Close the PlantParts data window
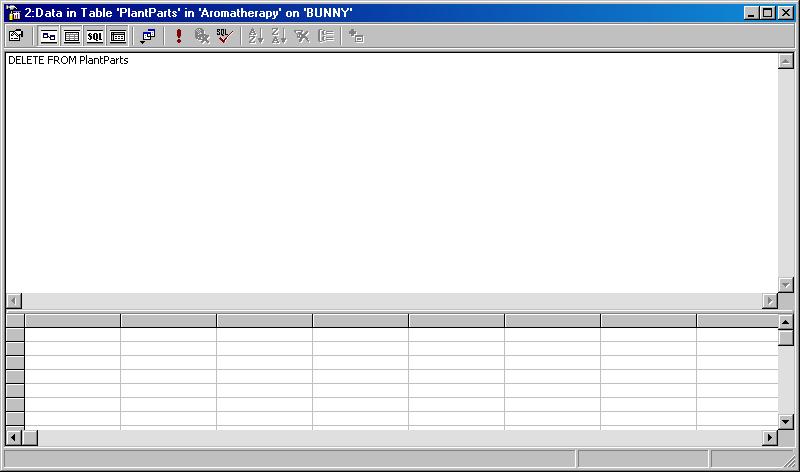Image resolution: width=800 pixels, height=472 pixels. click(x=786, y=13)
